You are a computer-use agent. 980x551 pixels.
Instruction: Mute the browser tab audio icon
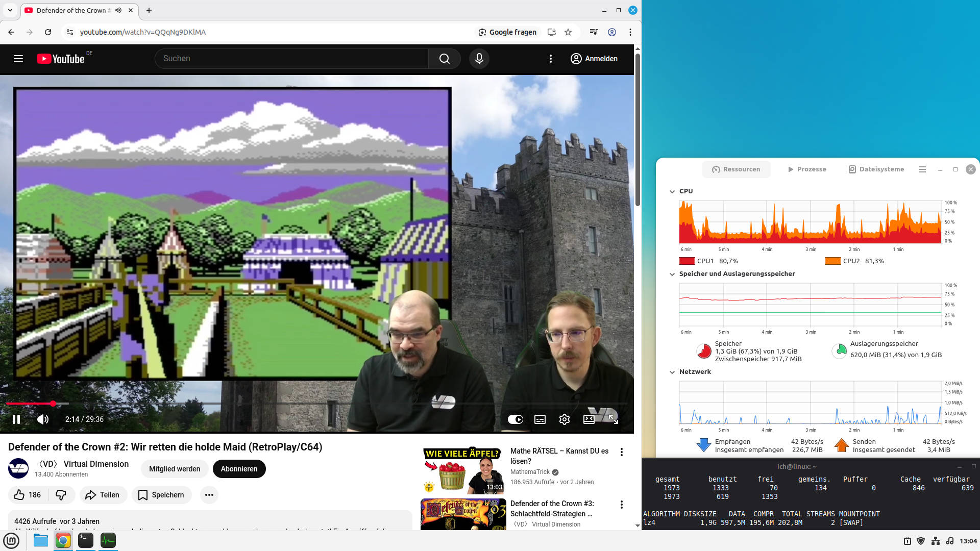(118, 10)
